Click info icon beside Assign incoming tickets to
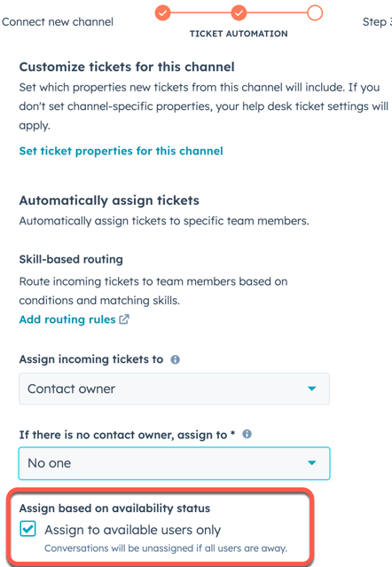Image resolution: width=392 pixels, height=567 pixels. [176, 359]
